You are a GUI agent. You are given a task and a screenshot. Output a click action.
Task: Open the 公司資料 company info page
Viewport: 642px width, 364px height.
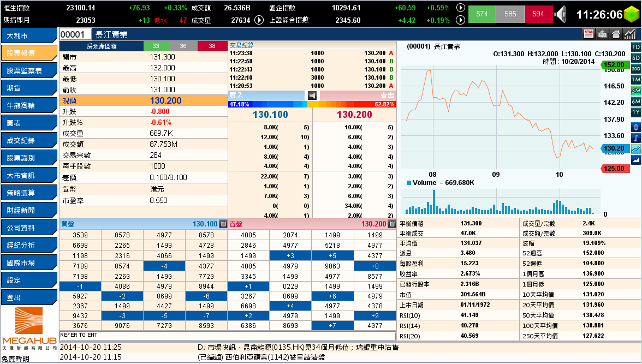(x=28, y=228)
